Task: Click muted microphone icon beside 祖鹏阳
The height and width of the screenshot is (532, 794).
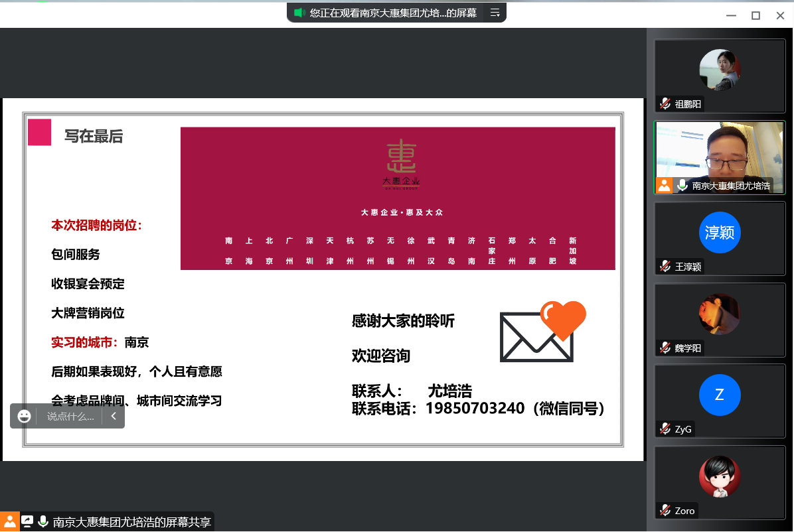Action: tap(665, 103)
